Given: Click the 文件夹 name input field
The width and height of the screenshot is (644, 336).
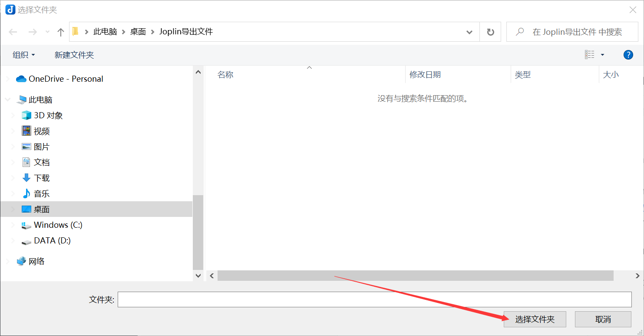Looking at the screenshot, I should (374, 299).
